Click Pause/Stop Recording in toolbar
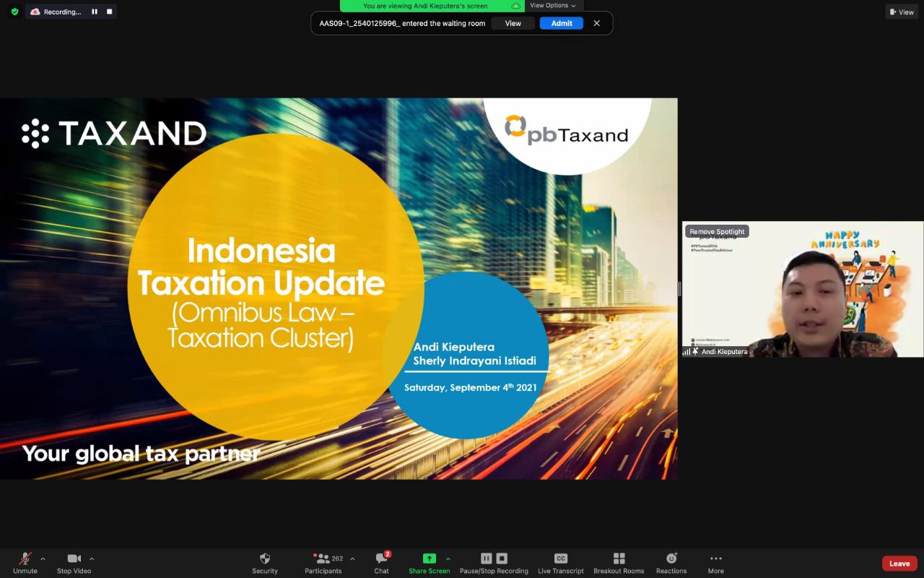 [494, 563]
